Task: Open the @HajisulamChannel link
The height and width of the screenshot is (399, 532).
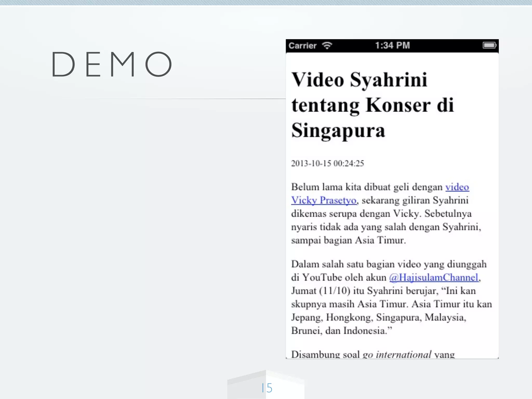Action: pyautogui.click(x=434, y=277)
